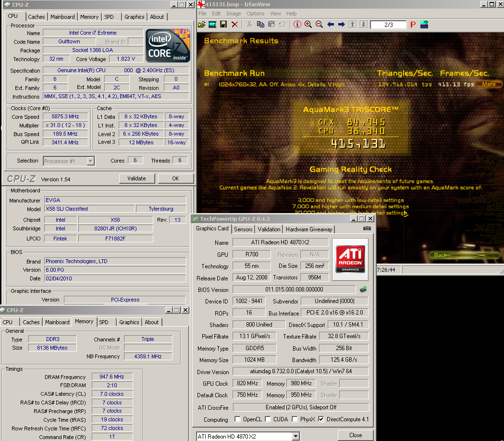504x441 pixels.
Task: Click the red X delete icon
Action: (x=235, y=25)
